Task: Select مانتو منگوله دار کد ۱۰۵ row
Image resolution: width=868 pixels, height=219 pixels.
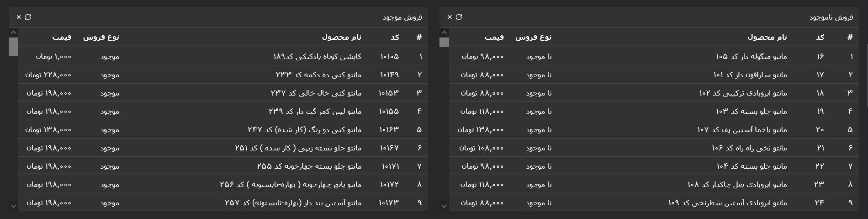Action: [654, 56]
